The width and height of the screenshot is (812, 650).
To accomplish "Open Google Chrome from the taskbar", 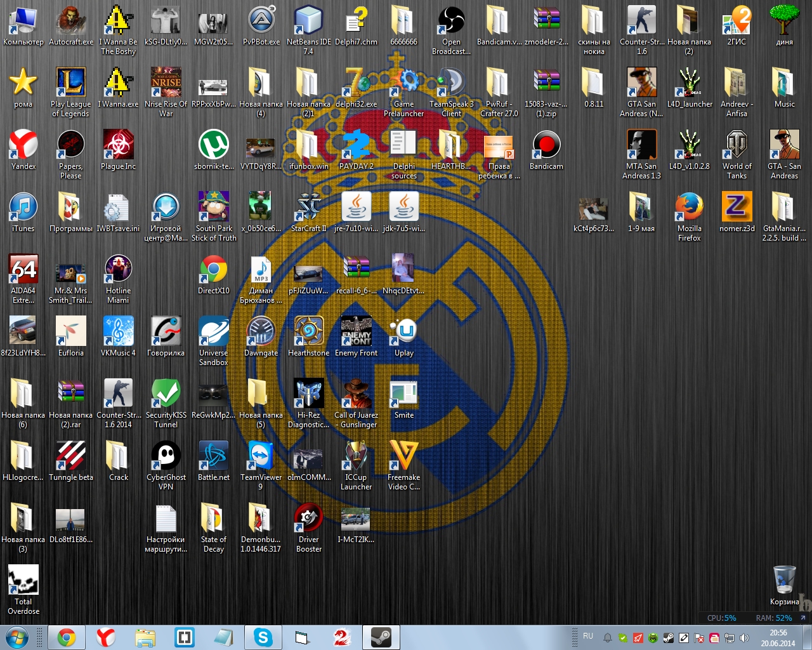I will click(x=66, y=637).
